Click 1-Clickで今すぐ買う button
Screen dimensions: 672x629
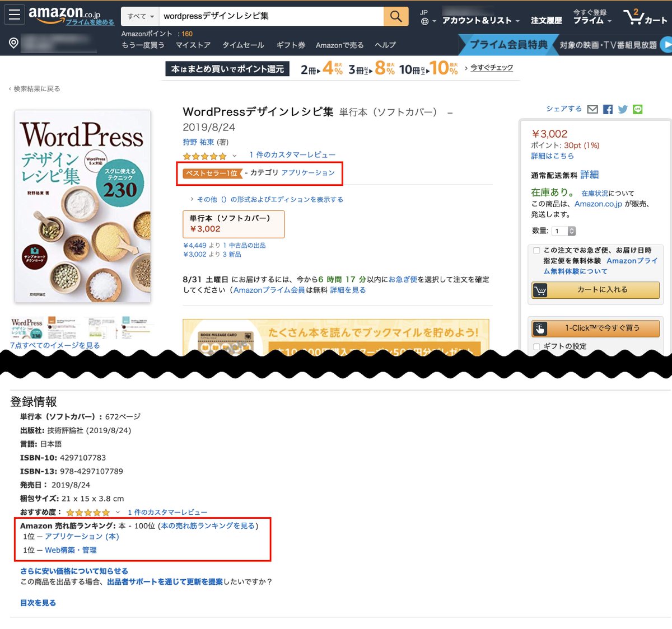pyautogui.click(x=596, y=328)
